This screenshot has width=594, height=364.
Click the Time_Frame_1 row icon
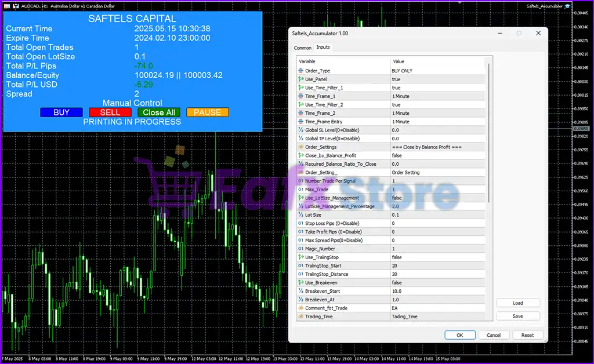point(301,96)
